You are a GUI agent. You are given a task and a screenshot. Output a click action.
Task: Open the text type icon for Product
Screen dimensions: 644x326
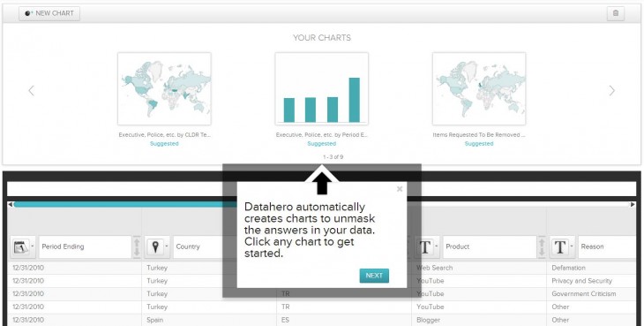428,246
